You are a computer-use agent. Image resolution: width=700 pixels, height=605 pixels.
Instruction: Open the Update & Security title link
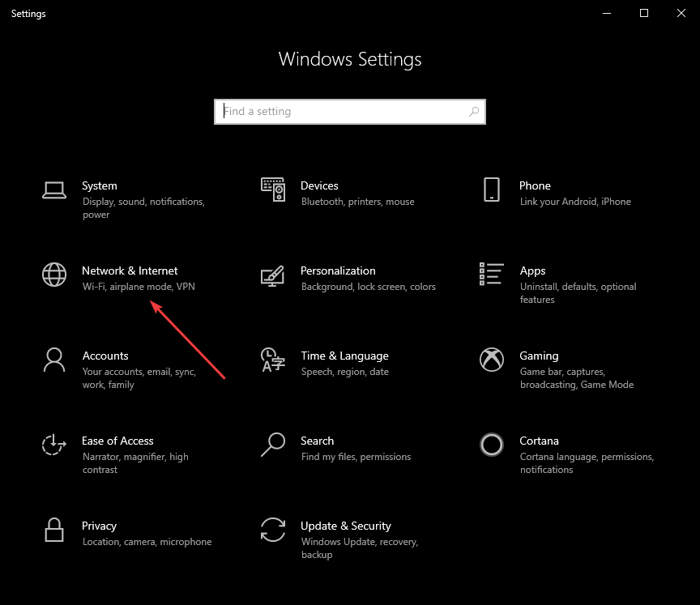click(345, 526)
